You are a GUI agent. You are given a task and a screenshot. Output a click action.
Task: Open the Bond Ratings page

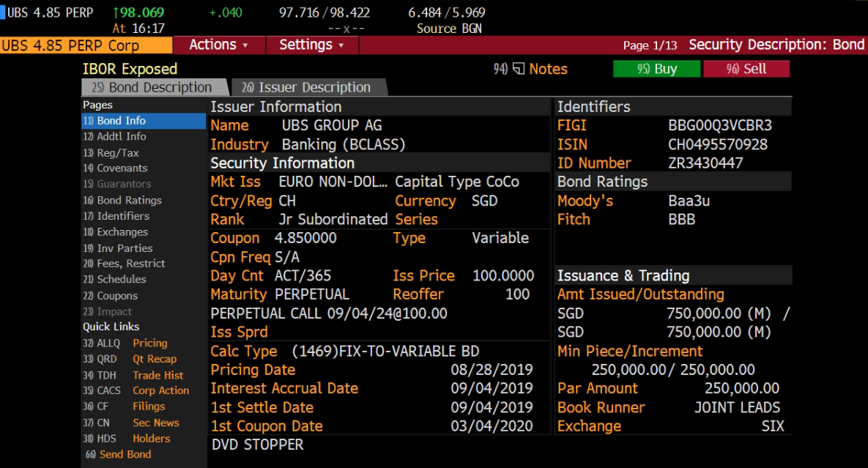click(122, 200)
